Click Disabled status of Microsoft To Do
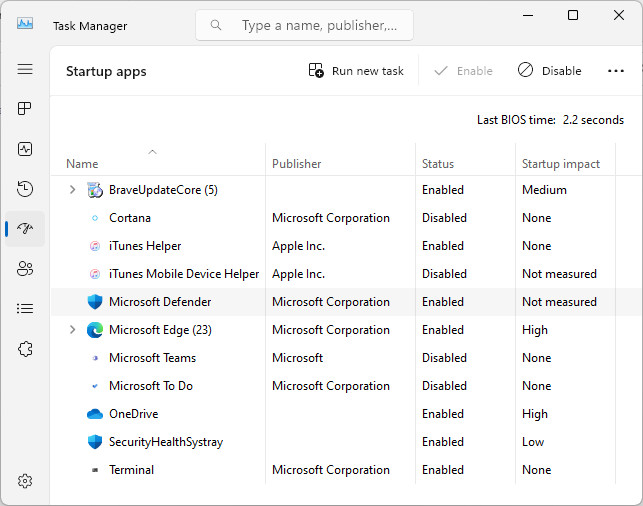This screenshot has width=643, height=506. 444,386
